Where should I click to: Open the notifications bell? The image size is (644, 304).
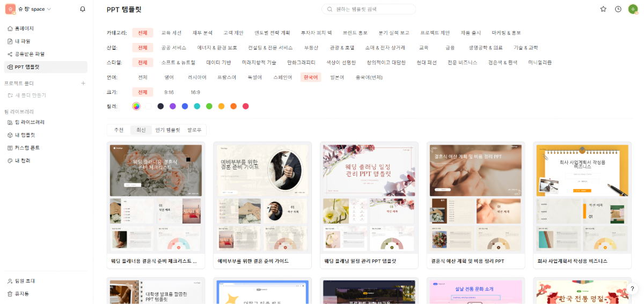tap(82, 9)
